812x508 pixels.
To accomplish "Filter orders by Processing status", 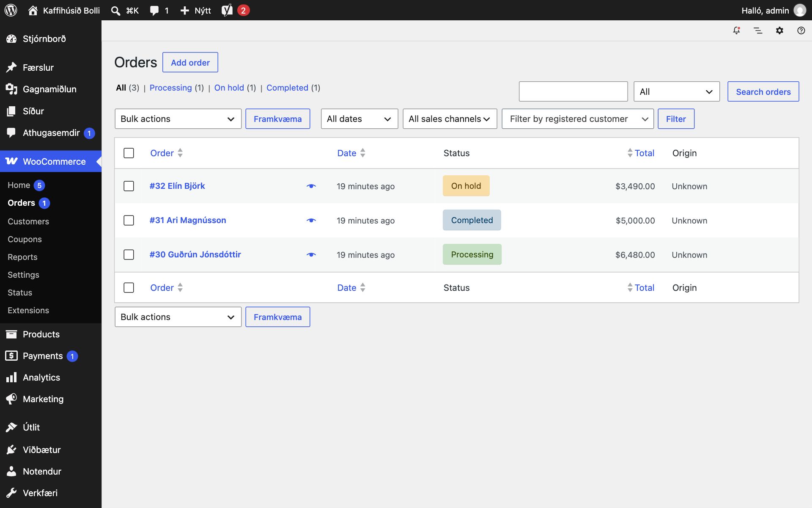I will [170, 88].
